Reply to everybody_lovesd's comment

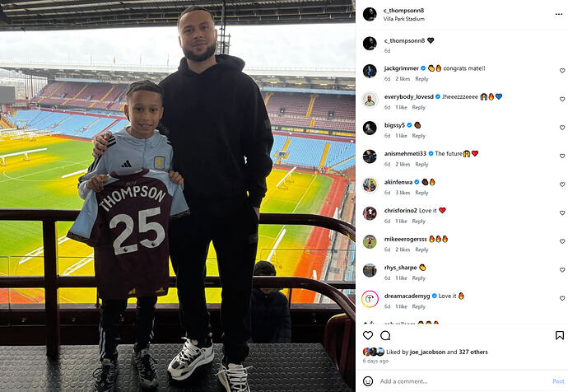419,107
